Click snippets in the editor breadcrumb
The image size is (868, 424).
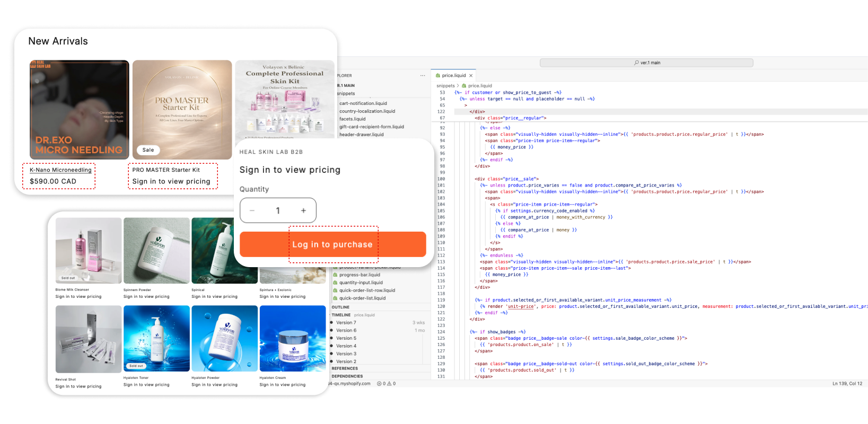coord(445,86)
